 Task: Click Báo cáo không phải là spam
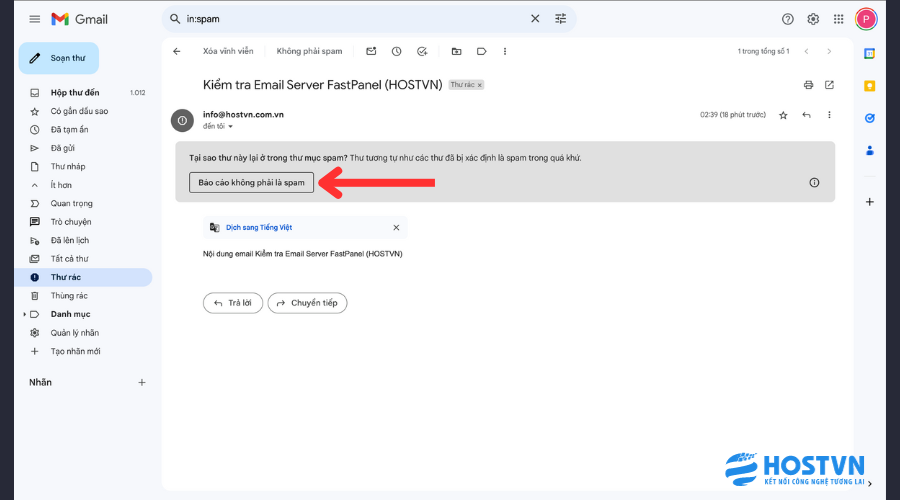pyautogui.click(x=251, y=183)
